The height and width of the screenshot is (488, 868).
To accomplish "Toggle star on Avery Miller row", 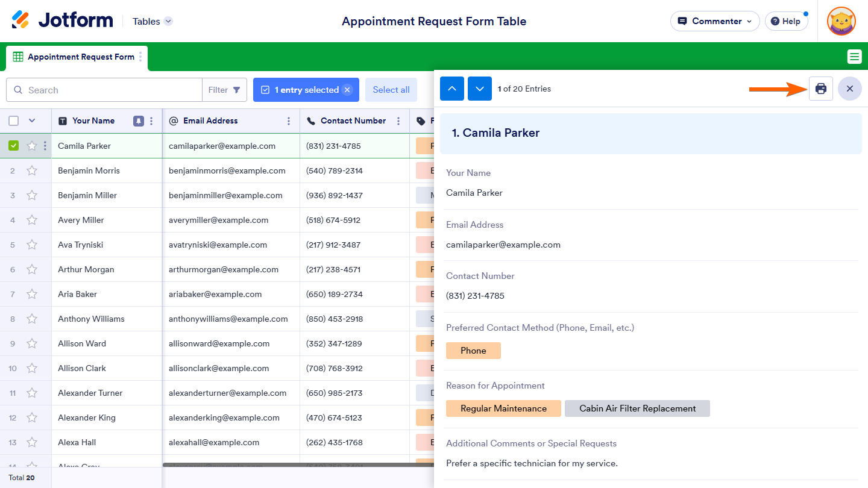I will [32, 220].
